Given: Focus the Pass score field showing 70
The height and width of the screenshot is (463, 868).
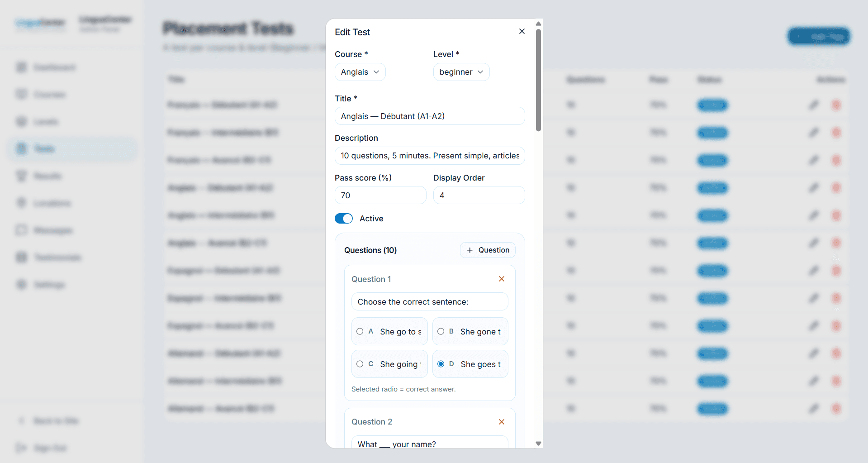Looking at the screenshot, I should 380,195.
